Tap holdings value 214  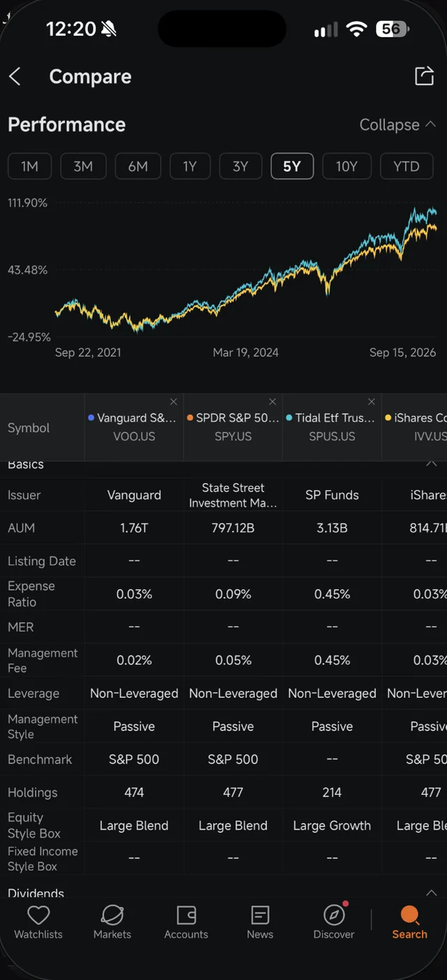[x=332, y=793]
